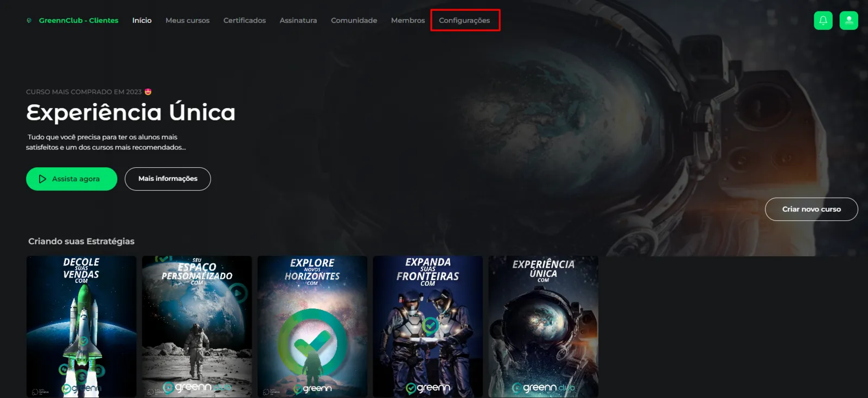The height and width of the screenshot is (398, 868).
Task: Open the notifications bell icon
Action: 823,21
